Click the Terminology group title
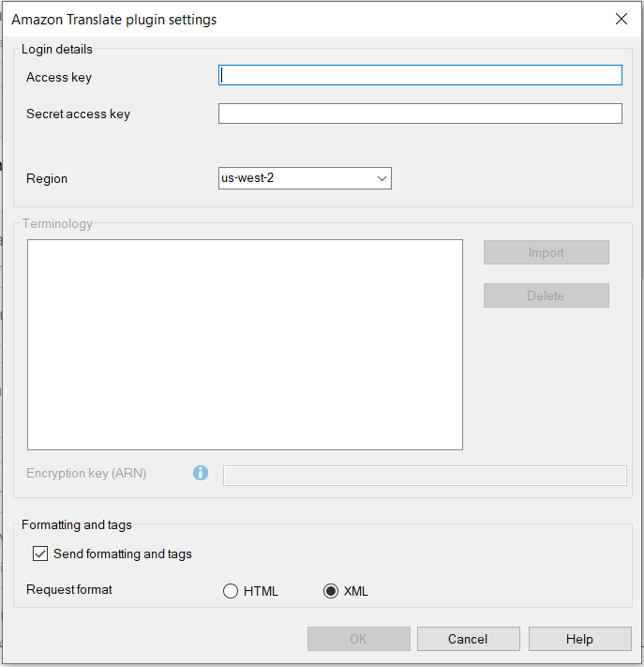Image resolution: width=644 pixels, height=667 pixels. pyautogui.click(x=57, y=224)
